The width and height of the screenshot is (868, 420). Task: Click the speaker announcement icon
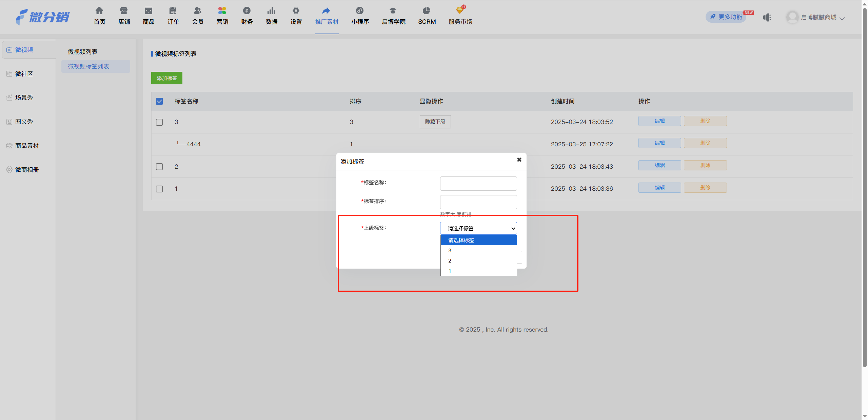(767, 17)
